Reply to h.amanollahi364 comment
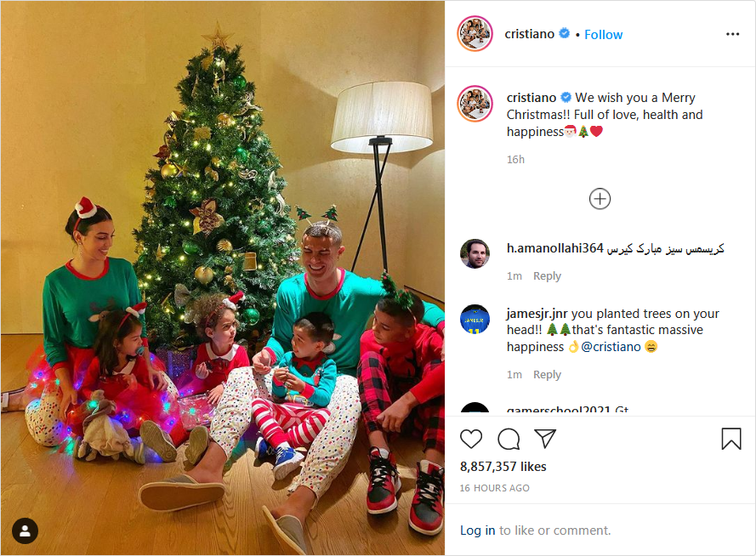Image resolution: width=756 pixels, height=556 pixels. [x=547, y=276]
